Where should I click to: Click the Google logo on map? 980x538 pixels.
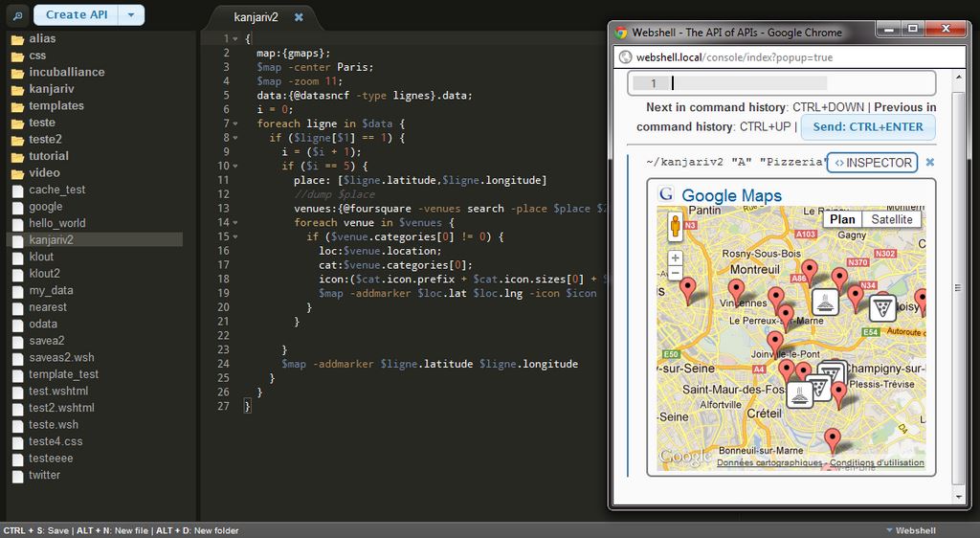pos(685,457)
